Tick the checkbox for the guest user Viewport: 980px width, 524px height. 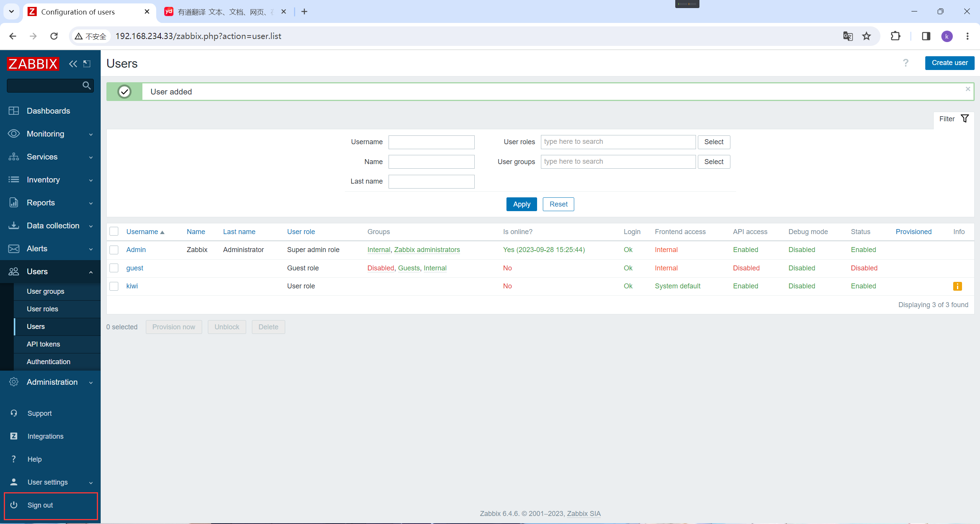pyautogui.click(x=114, y=268)
